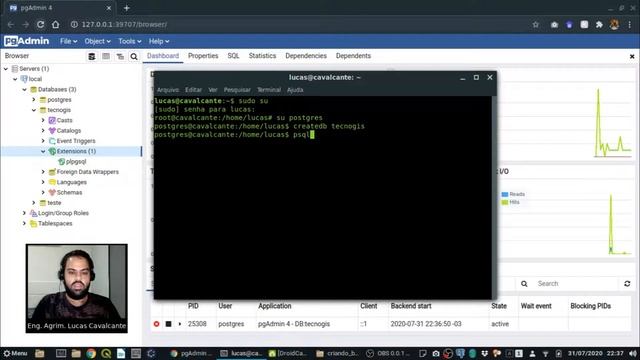
Task: Collapse the tecnogis database node
Action: pyautogui.click(x=34, y=110)
